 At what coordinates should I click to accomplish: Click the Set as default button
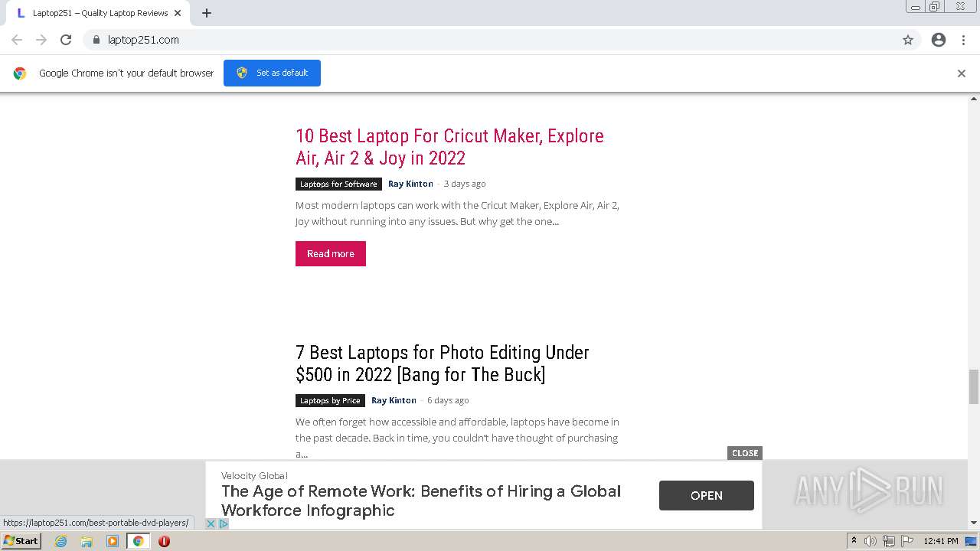(272, 73)
